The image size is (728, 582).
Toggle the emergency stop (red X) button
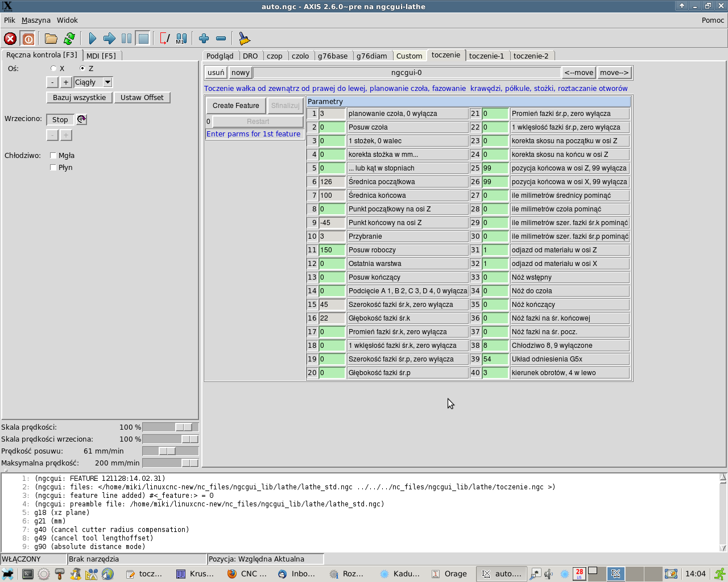point(10,39)
